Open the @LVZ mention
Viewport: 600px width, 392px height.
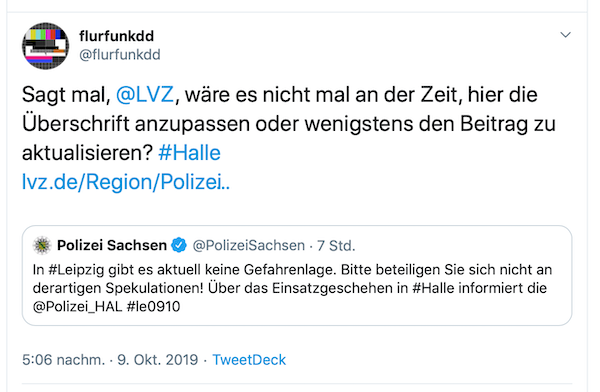(145, 95)
